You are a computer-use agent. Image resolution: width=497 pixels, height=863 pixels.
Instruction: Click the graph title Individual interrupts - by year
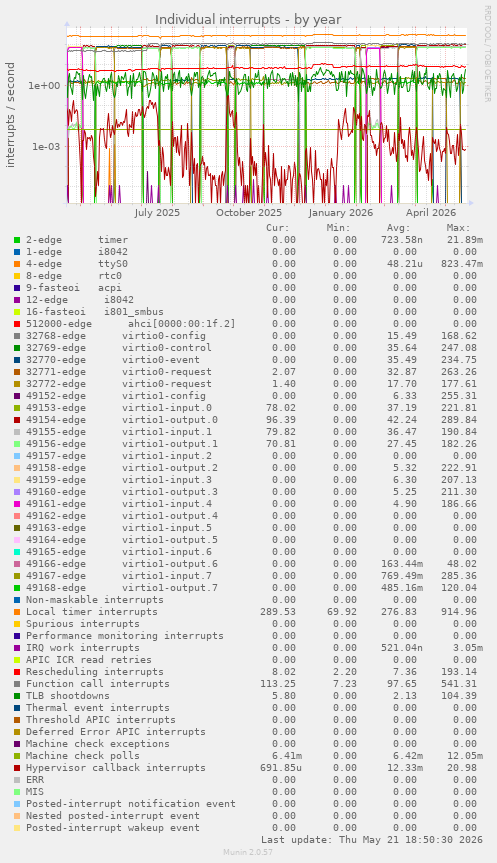[248, 20]
